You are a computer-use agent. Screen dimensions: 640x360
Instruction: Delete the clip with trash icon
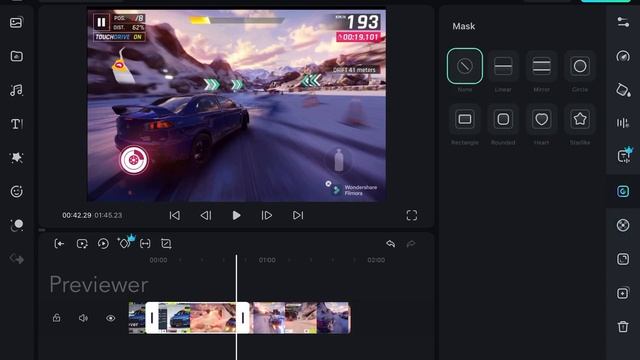tap(623, 327)
